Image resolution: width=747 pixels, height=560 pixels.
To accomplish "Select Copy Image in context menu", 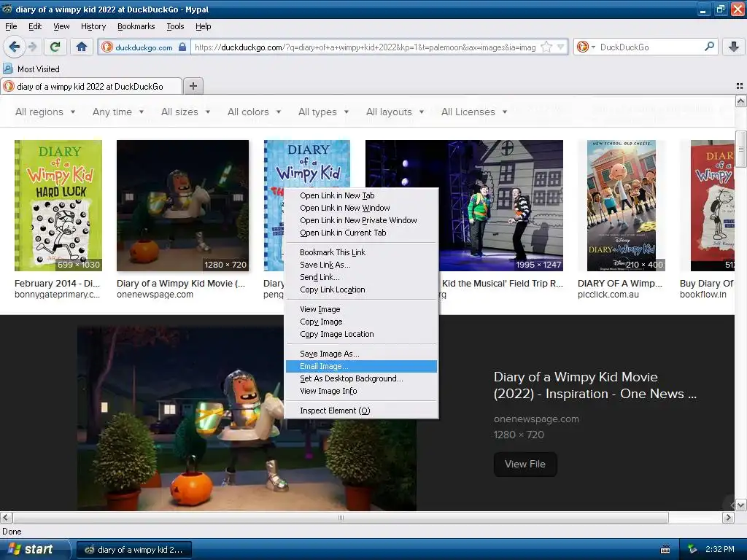I will 361,322.
